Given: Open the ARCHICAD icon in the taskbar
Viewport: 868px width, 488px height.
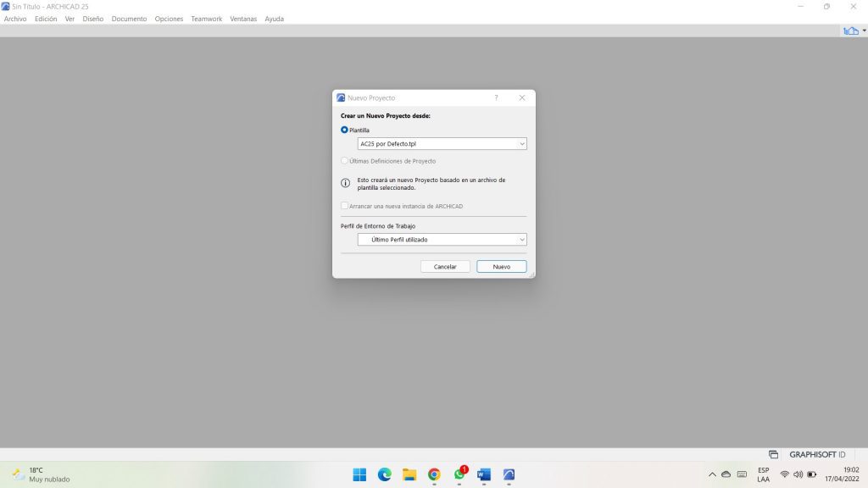Looking at the screenshot, I should click(x=509, y=474).
